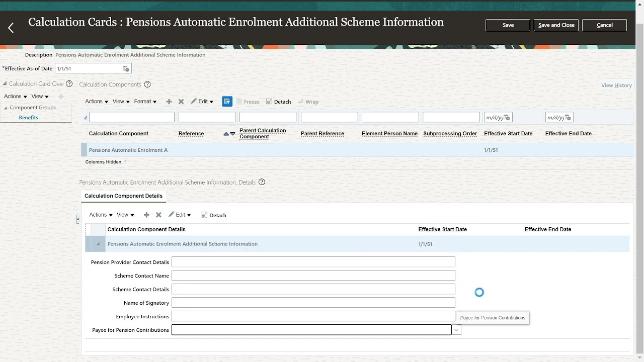The width and height of the screenshot is (644, 362).
Task: Sort Reference column descending
Action: point(232,134)
